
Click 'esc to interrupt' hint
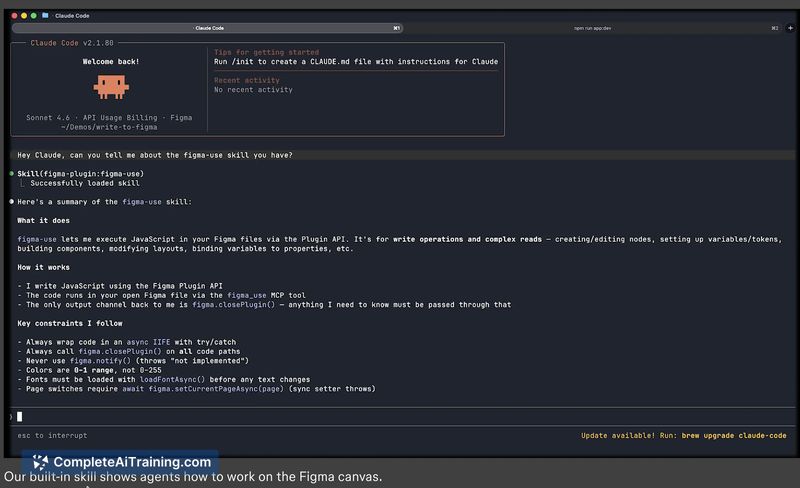(52, 435)
